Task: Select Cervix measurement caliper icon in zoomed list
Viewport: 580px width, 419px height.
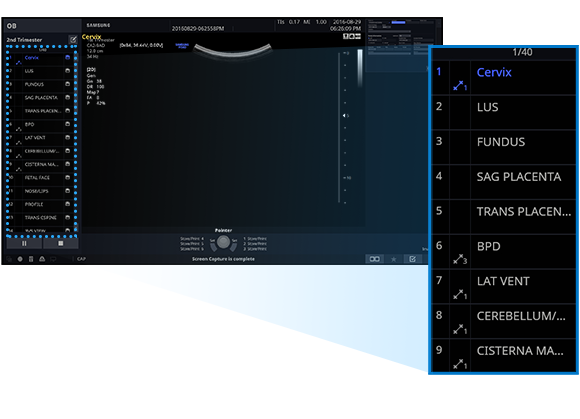Action: (x=460, y=86)
